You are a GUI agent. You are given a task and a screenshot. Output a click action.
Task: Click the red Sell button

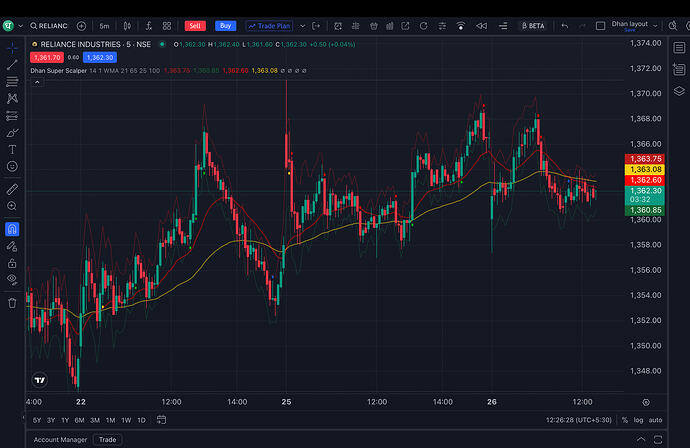(x=195, y=26)
